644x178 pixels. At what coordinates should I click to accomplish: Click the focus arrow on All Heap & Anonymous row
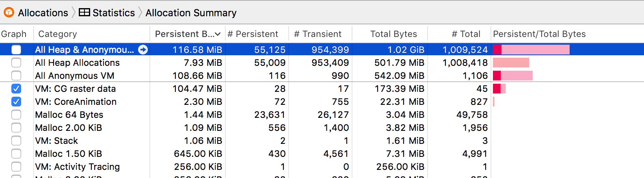(143, 50)
